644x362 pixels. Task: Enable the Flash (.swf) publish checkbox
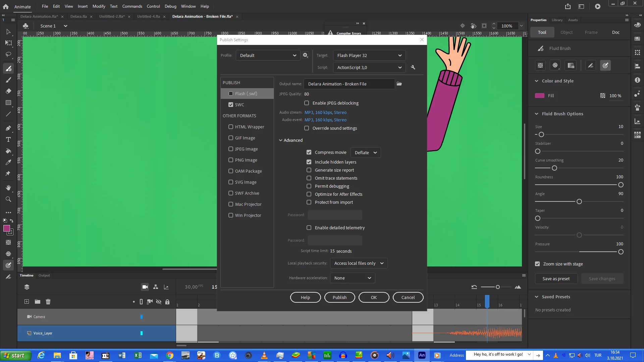[x=231, y=94]
